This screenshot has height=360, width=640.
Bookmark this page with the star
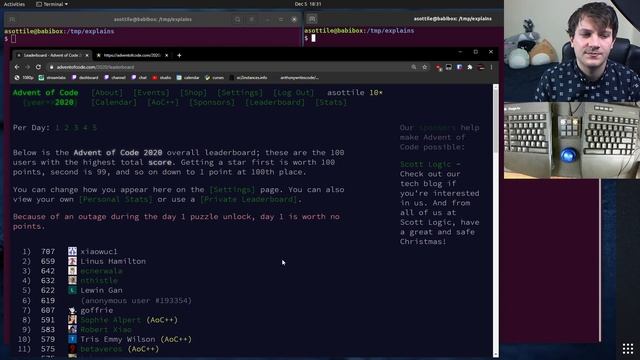(x=425, y=67)
